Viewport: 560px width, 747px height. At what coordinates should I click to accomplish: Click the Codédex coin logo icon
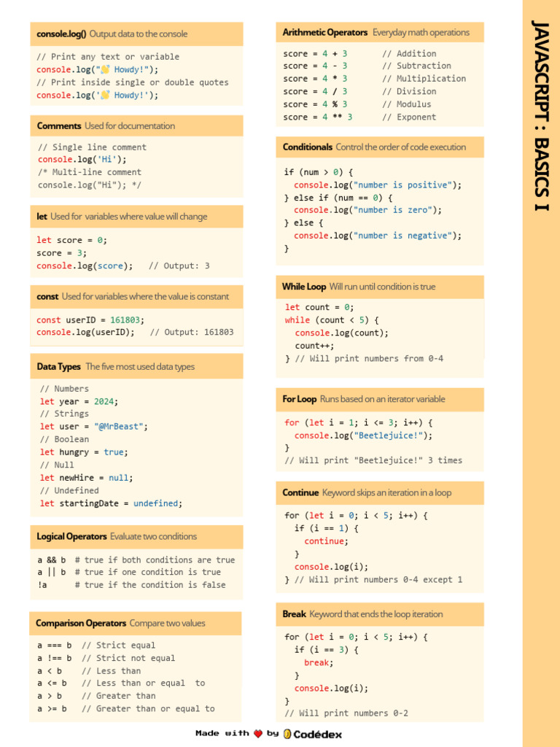point(288,734)
